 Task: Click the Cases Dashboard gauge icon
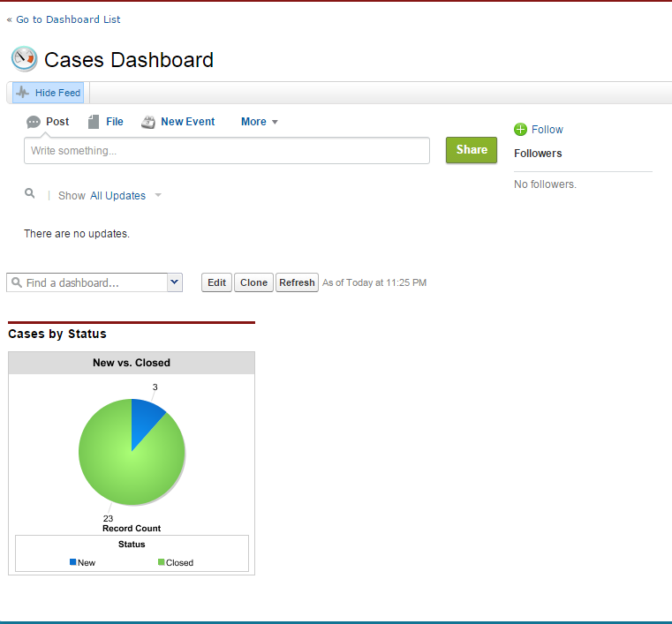pos(24,58)
